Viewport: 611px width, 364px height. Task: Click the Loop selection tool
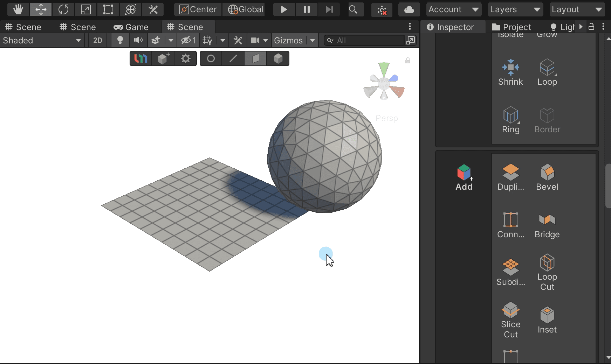[x=547, y=72]
